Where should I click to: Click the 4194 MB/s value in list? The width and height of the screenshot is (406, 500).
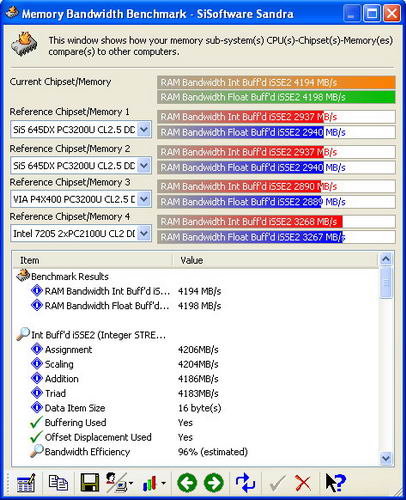(199, 291)
